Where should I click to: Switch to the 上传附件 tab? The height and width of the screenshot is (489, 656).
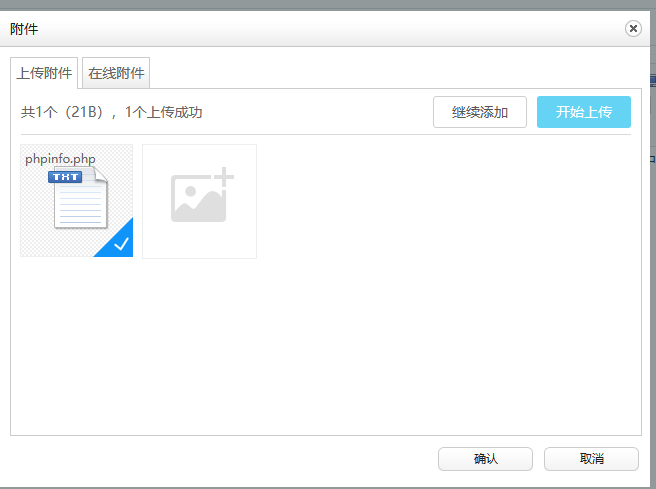44,73
